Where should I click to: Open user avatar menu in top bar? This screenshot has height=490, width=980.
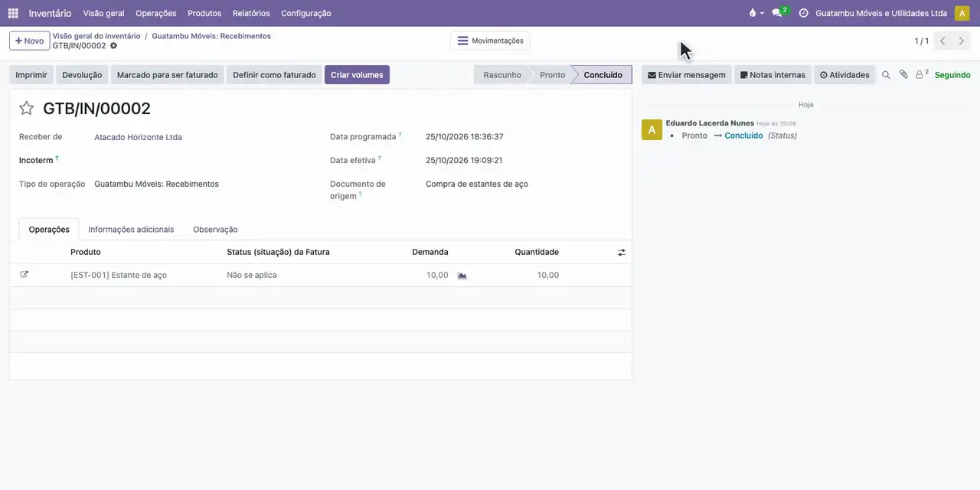pos(962,13)
